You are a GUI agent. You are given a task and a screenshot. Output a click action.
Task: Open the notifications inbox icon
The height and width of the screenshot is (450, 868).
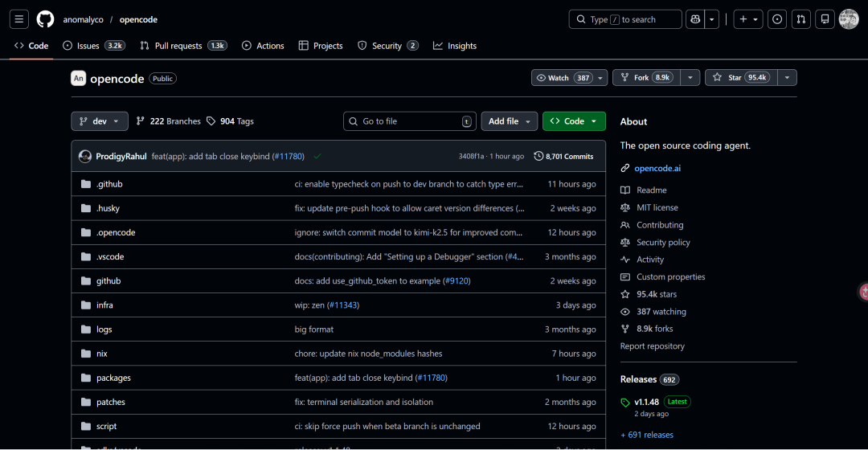pos(825,19)
